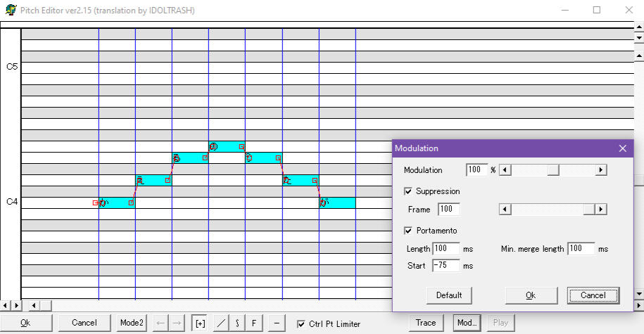The height and width of the screenshot is (334, 644).
Task: Click the Trace button
Action: (426, 323)
